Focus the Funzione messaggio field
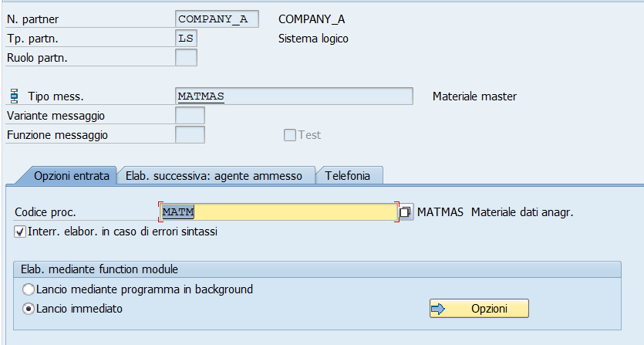This screenshot has height=345, width=644. [191, 135]
